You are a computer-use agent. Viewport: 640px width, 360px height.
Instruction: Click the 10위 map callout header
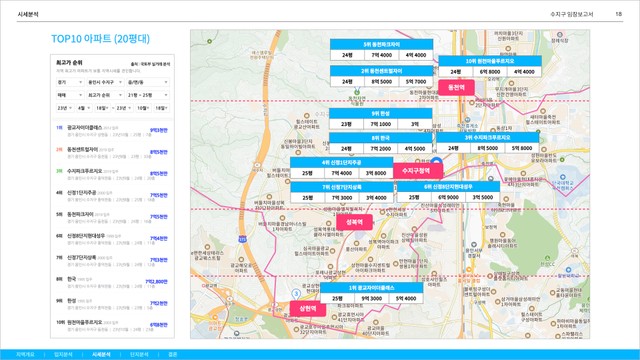click(x=490, y=61)
